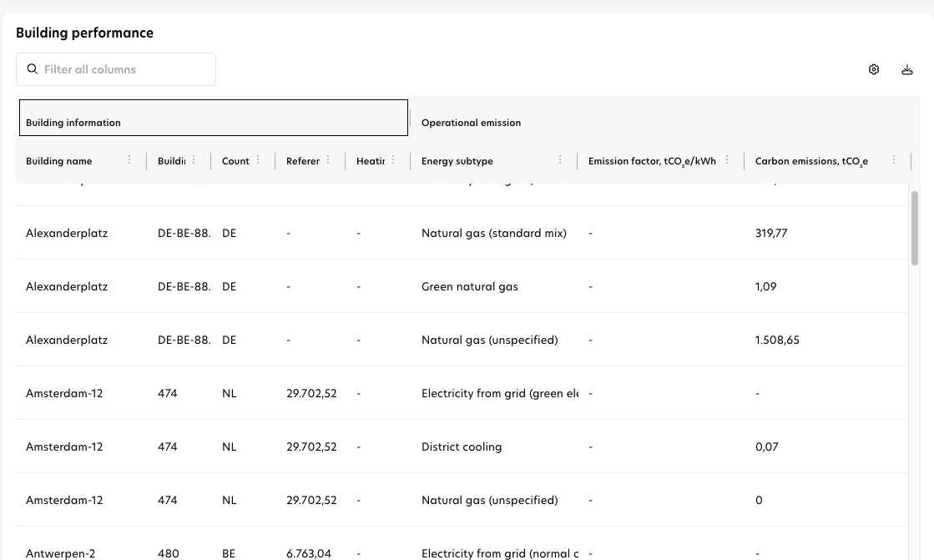Click DE in Green natural gas row
The image size is (934, 560).
(229, 286)
